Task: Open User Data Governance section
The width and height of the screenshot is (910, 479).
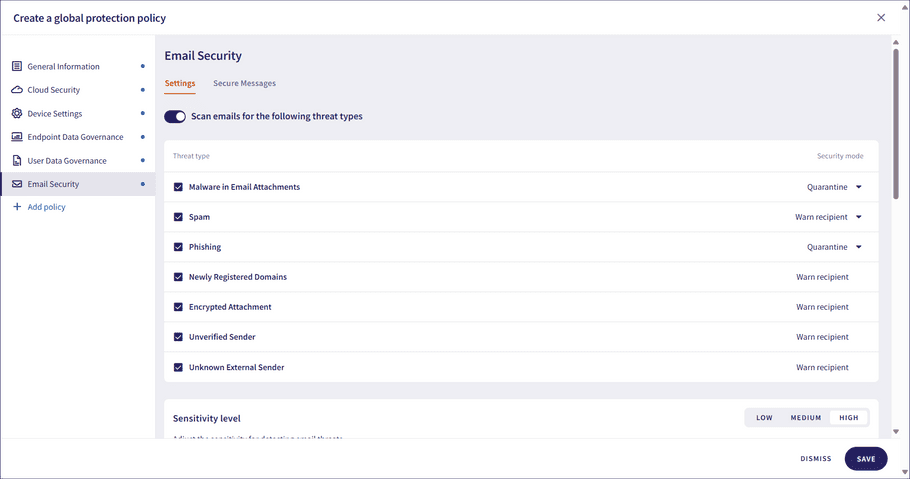Action: pyautogui.click(x=78, y=160)
